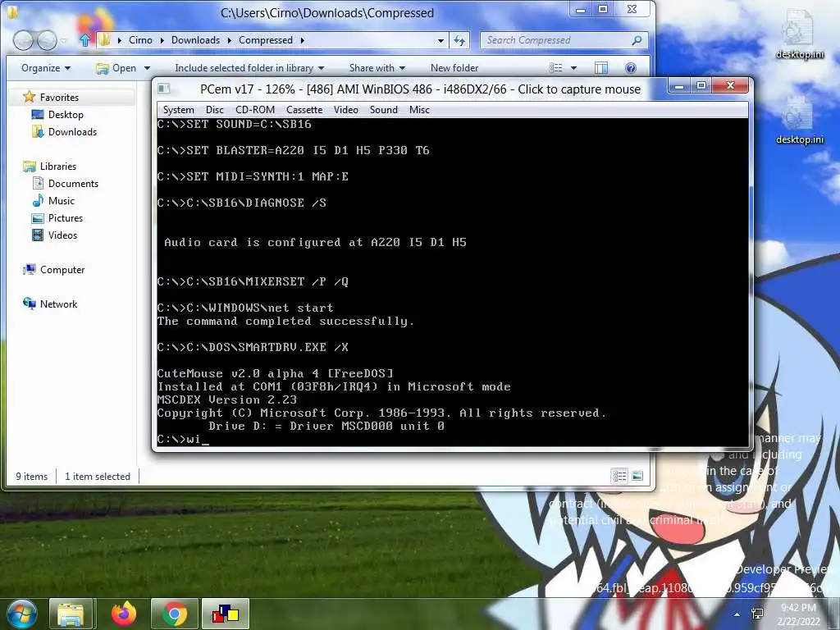
Task: Open the PCem Video menu
Action: click(345, 110)
